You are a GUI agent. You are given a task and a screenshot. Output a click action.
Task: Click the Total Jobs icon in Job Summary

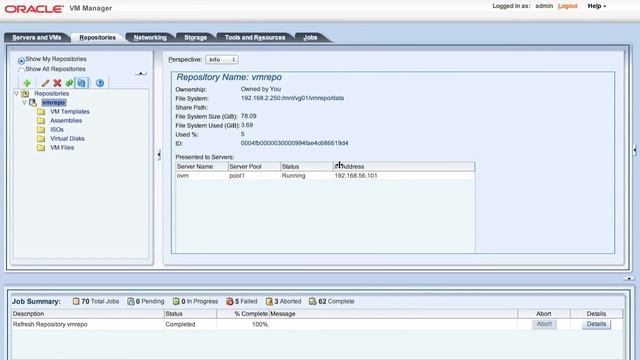(76, 301)
